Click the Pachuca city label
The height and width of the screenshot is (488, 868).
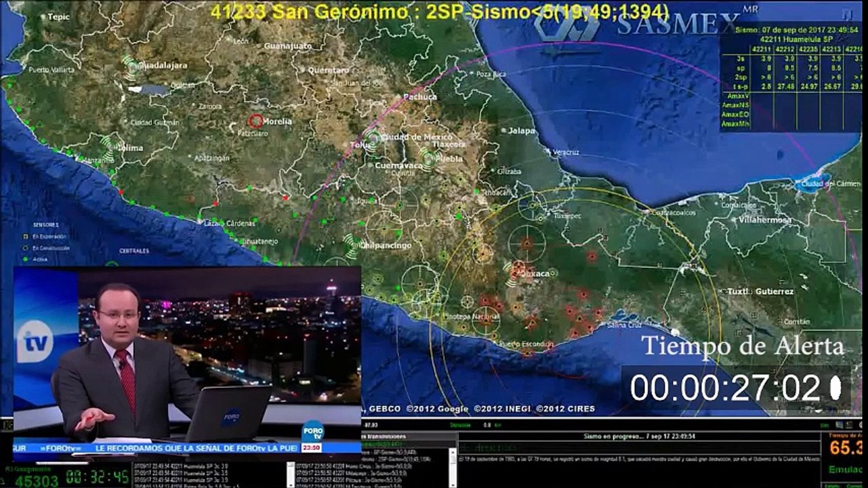click(x=420, y=97)
